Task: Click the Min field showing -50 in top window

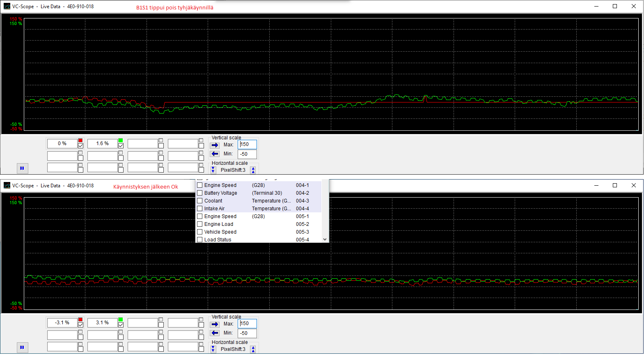Action: pos(248,154)
